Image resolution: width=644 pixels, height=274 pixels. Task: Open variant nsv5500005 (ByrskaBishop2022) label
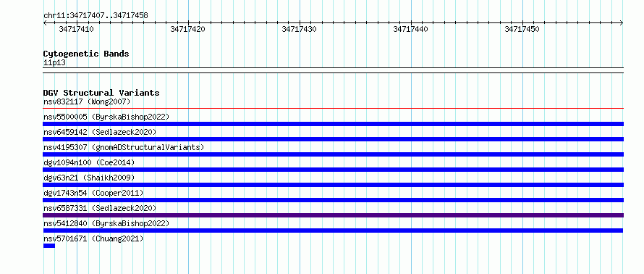pos(106,117)
